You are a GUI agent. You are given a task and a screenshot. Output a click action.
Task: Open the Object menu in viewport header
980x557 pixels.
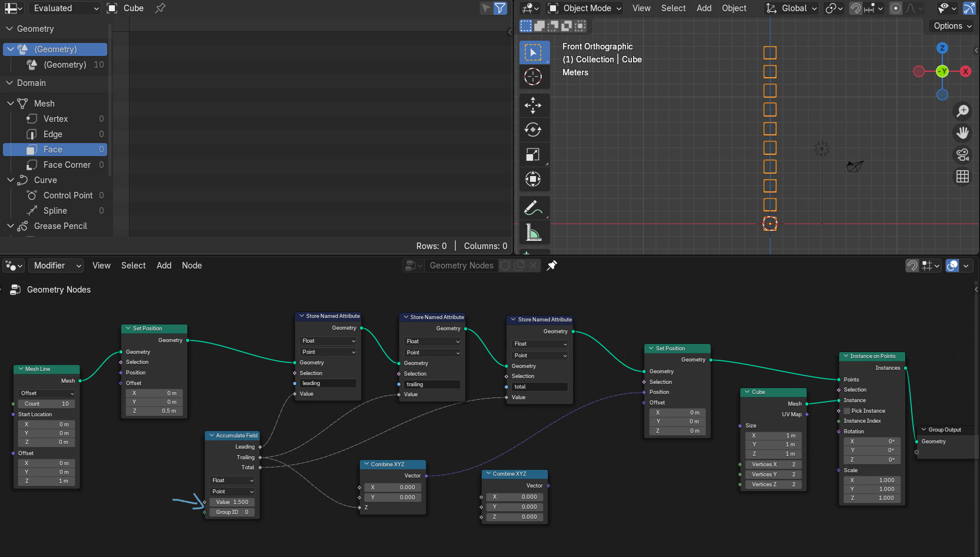point(734,8)
